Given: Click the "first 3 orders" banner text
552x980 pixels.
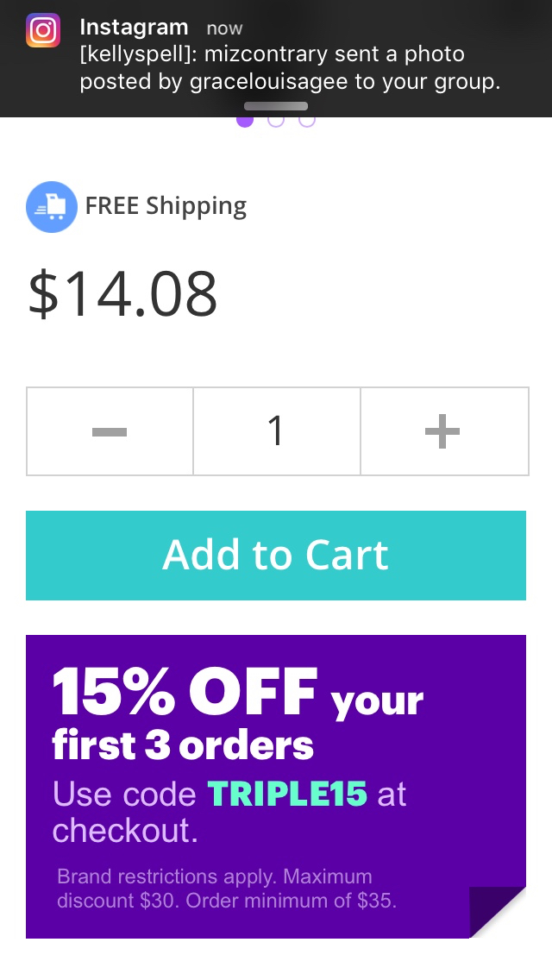Looking at the screenshot, I should pyautogui.click(x=183, y=745).
